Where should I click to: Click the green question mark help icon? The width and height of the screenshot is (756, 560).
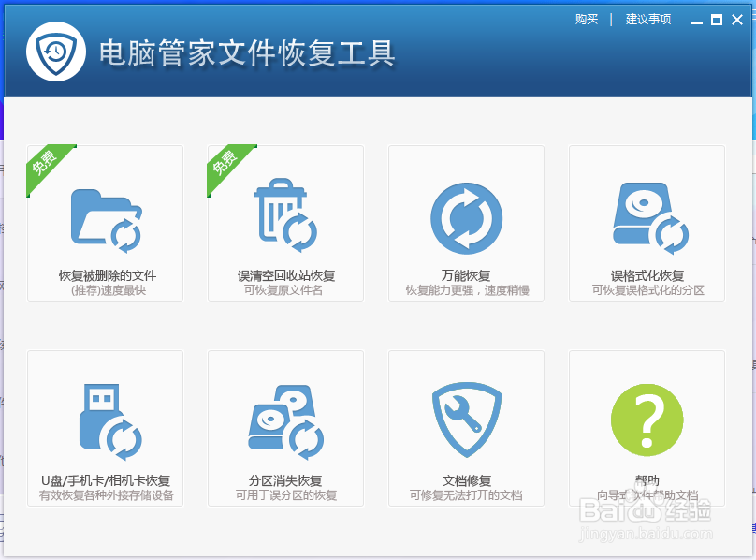click(647, 420)
